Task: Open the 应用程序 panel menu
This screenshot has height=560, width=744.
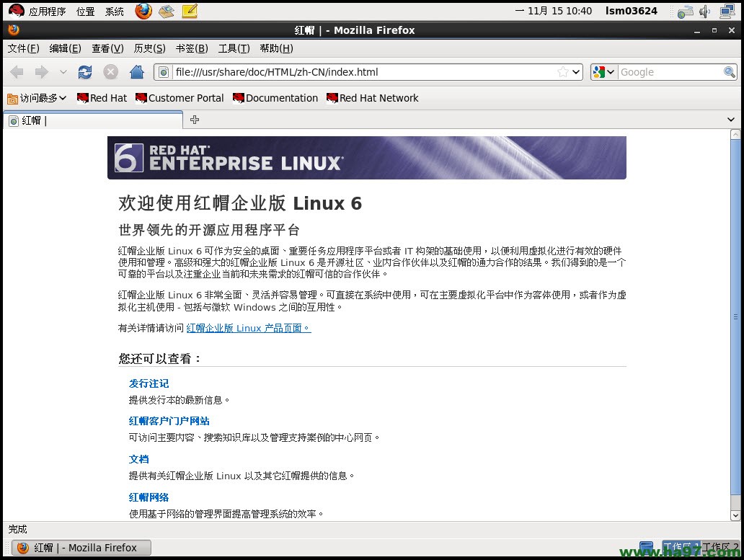Action: [x=47, y=12]
